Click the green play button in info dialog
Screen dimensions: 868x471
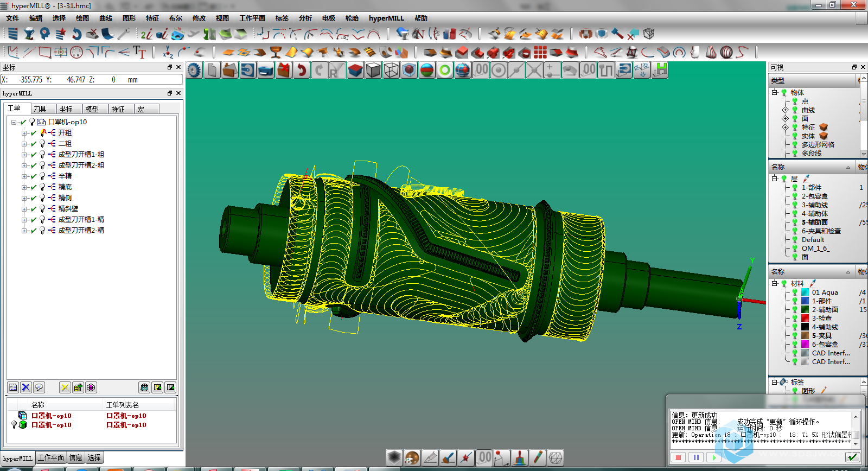pyautogui.click(x=714, y=457)
